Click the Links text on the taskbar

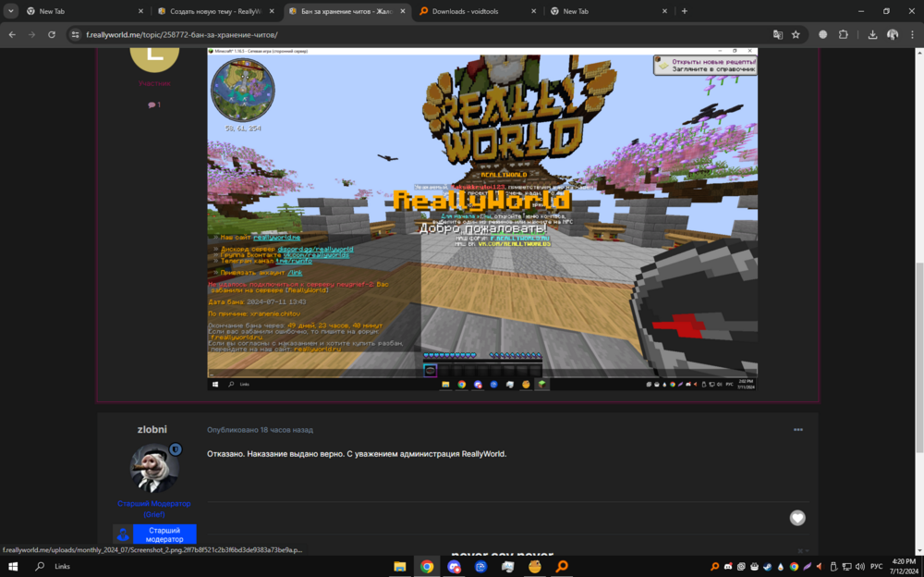(63, 567)
